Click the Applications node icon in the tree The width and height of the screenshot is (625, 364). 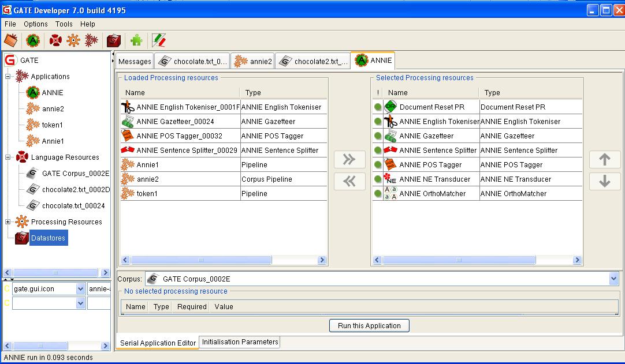22,76
